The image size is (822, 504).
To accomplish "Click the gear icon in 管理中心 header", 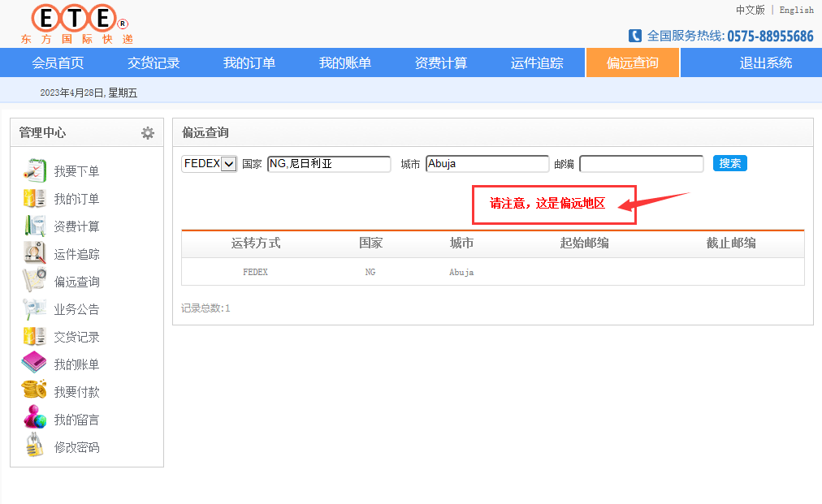I will (x=148, y=133).
